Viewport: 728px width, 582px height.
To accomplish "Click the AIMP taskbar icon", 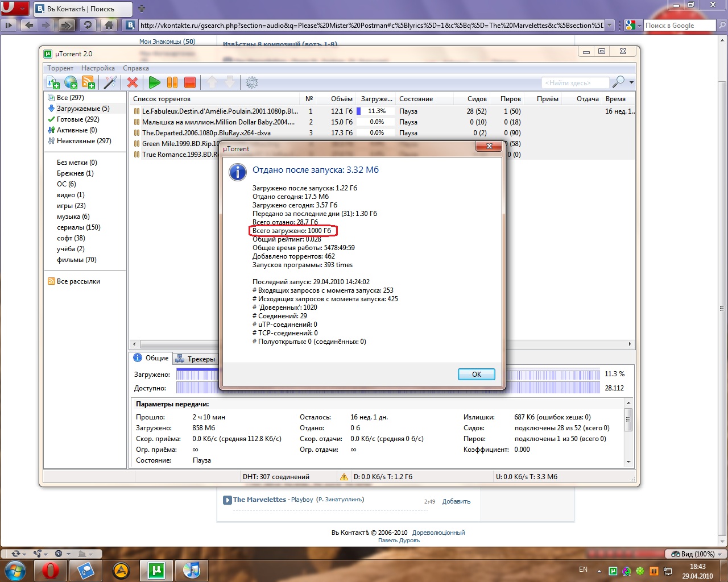I will (121, 570).
